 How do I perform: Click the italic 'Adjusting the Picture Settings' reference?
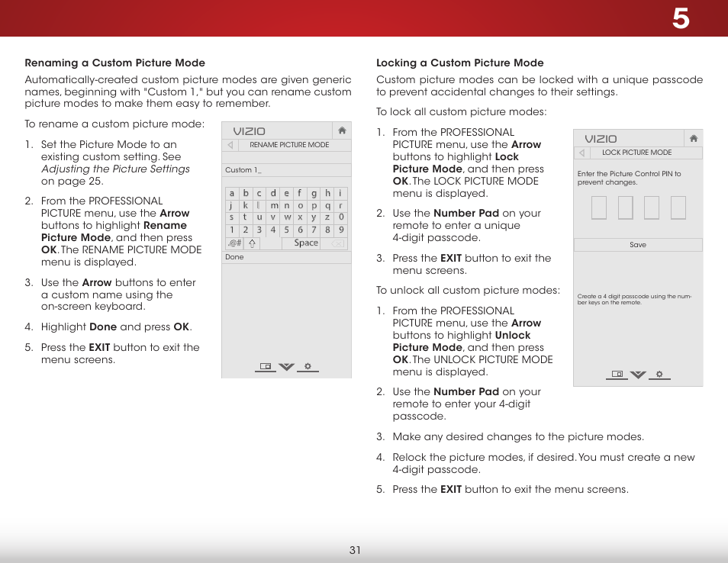coord(115,169)
